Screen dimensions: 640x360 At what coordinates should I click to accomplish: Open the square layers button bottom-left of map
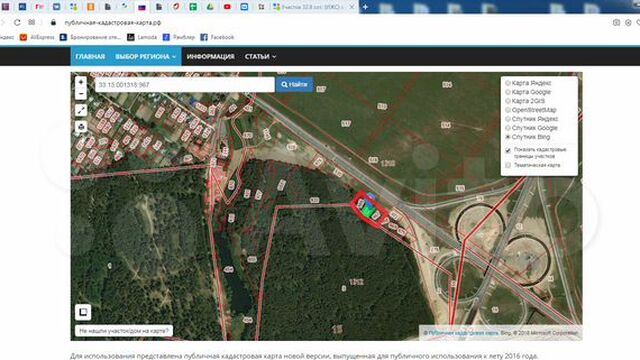click(x=83, y=312)
